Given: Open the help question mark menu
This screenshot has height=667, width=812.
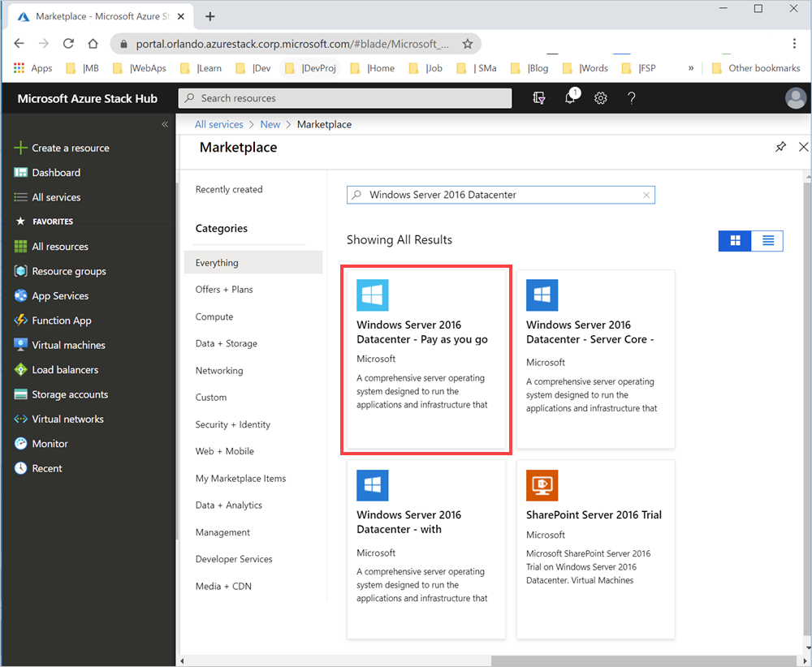Looking at the screenshot, I should (x=631, y=97).
